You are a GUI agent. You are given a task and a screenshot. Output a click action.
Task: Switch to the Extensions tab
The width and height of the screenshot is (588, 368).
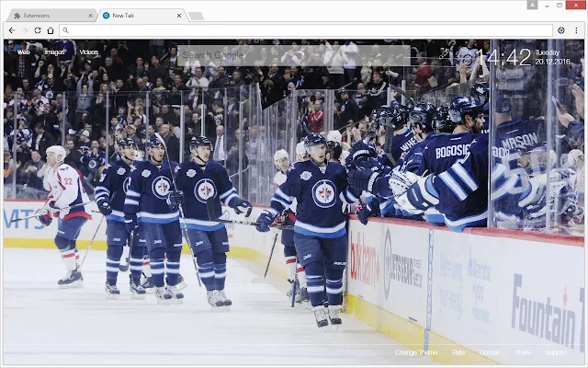point(51,16)
